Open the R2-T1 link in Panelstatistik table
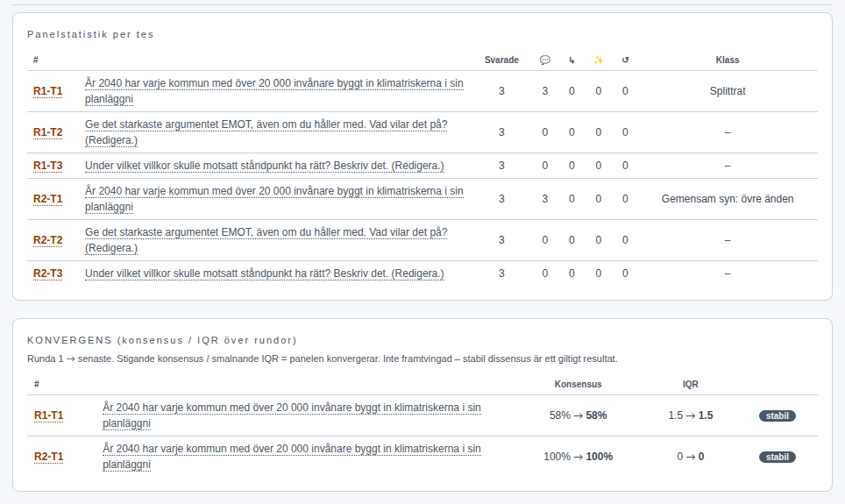 48,199
